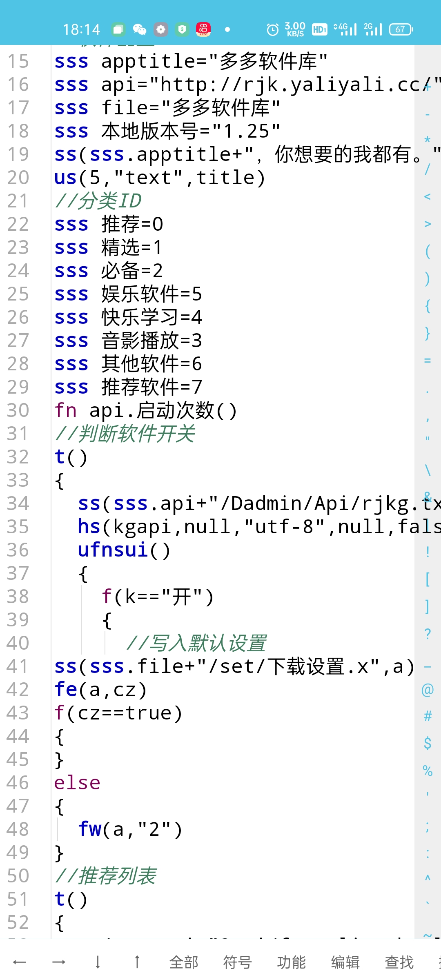Place cursor on the else line
Image resolution: width=441 pixels, height=980 pixels.
click(x=78, y=783)
